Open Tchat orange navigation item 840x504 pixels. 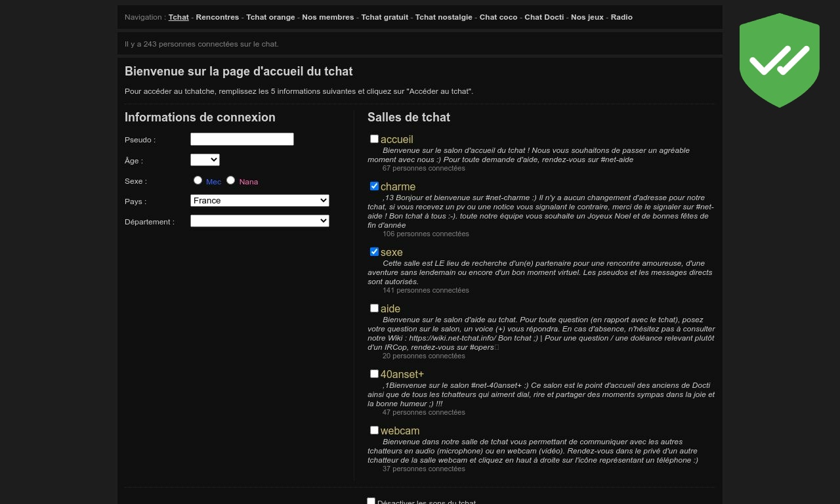coord(270,17)
